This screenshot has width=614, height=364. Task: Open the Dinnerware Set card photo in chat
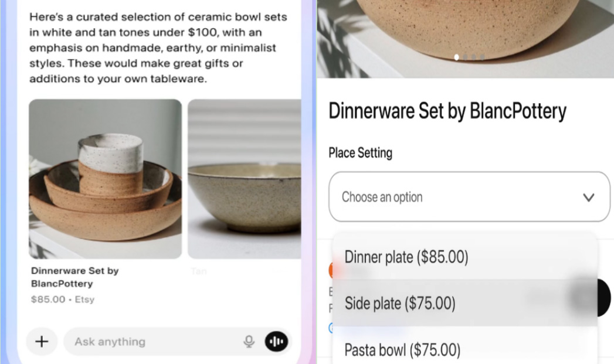106,179
